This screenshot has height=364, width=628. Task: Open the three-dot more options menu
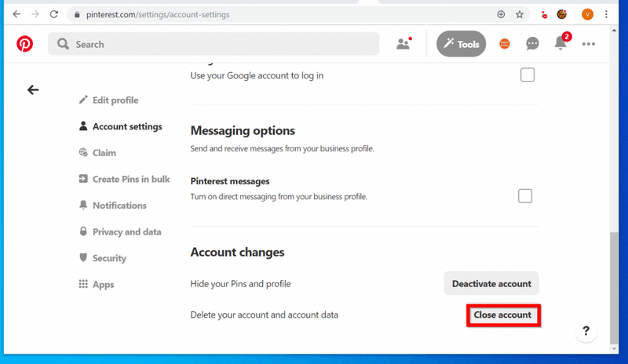[588, 44]
